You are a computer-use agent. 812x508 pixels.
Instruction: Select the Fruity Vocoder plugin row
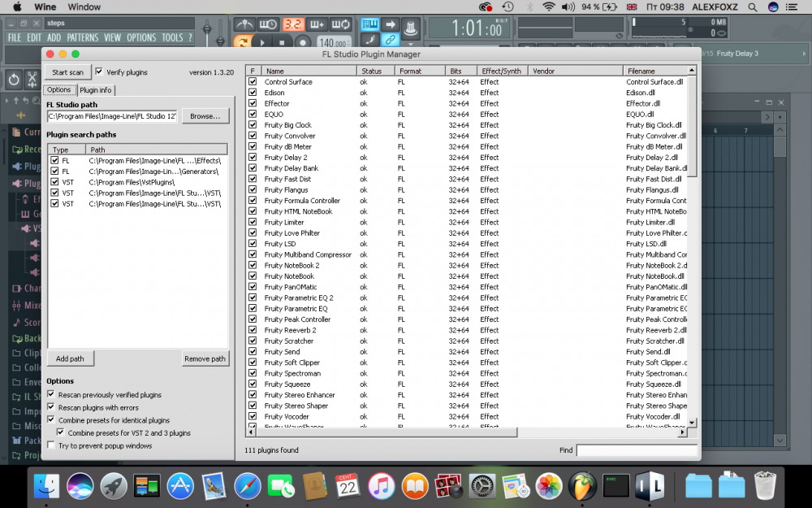pos(467,417)
